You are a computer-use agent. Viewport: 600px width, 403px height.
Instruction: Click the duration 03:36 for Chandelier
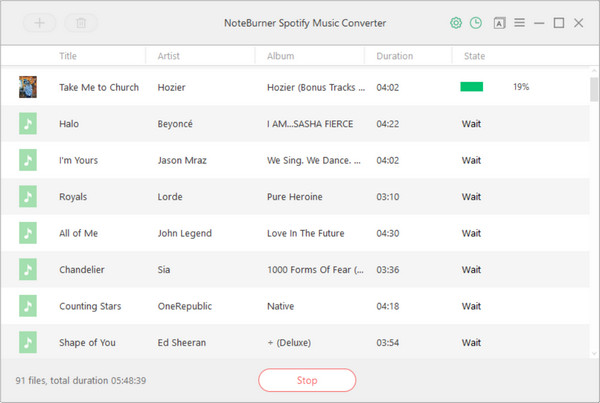pyautogui.click(x=388, y=269)
